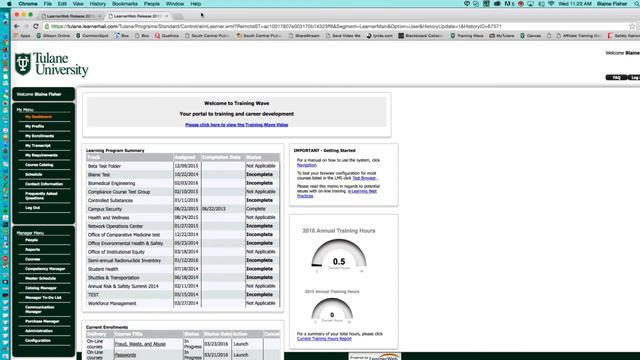Click link to view Training Wave Video
The image size is (640, 360).
[237, 125]
